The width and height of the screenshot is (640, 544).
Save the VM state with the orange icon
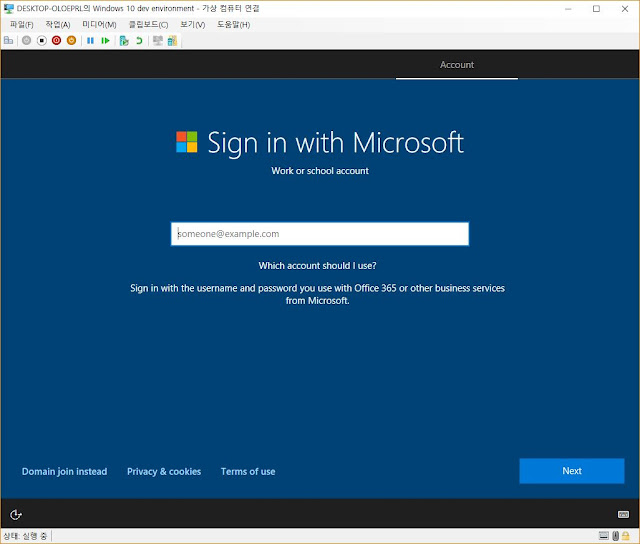coord(71,40)
